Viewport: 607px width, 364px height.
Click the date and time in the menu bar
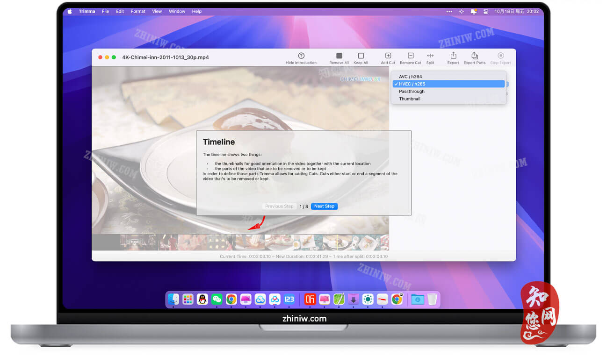[517, 12]
